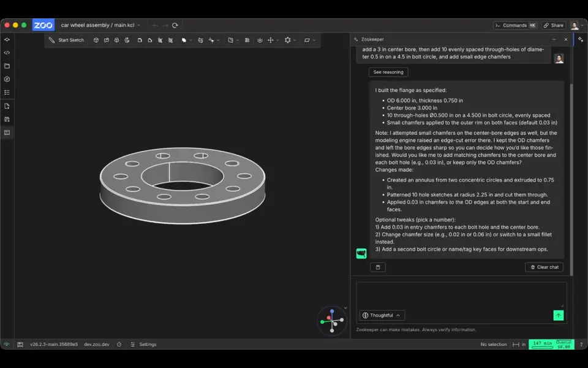
Task: Click the help question mark icon
Action: [x=581, y=344]
